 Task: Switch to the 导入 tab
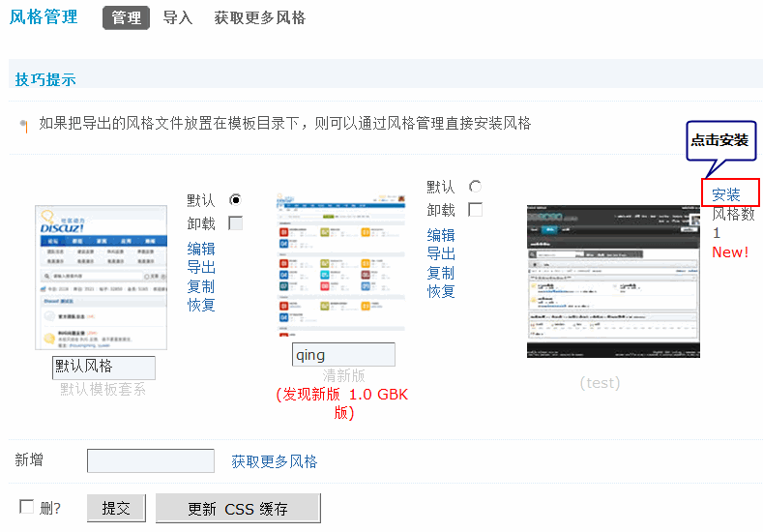click(178, 18)
